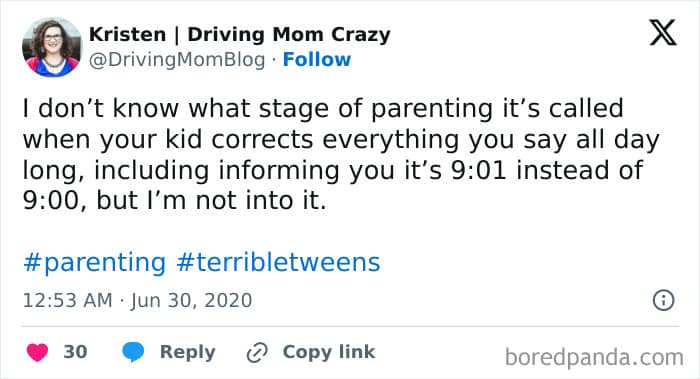The height and width of the screenshot is (379, 700).
Task: Click the tweet body text about parenting
Action: point(341,154)
